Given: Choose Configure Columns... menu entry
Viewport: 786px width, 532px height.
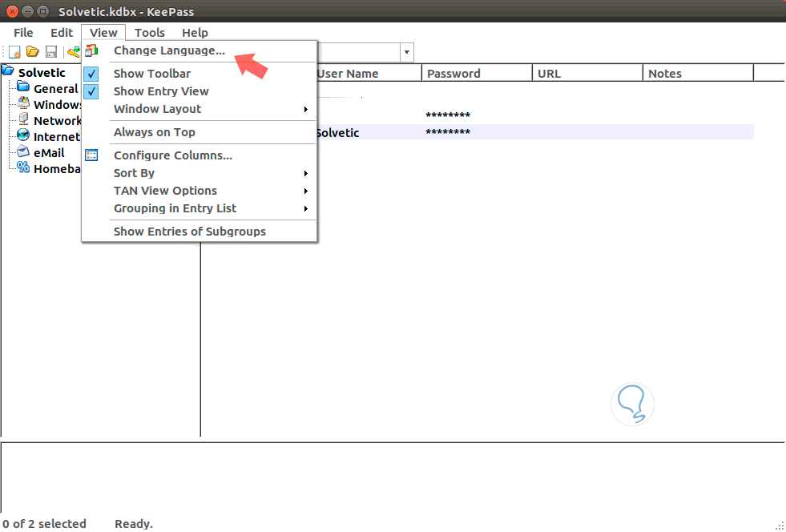Looking at the screenshot, I should point(173,155).
